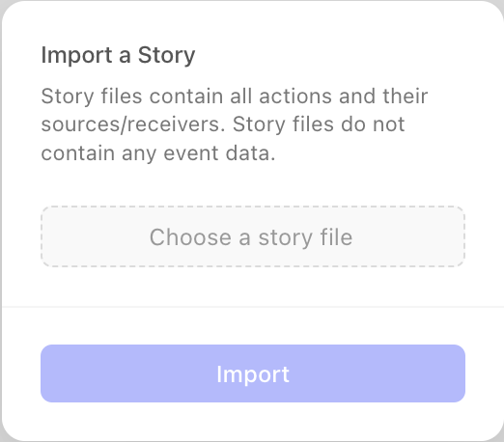The image size is (504, 442).
Task: Click the phrase Story files do not
Action: pos(319,124)
